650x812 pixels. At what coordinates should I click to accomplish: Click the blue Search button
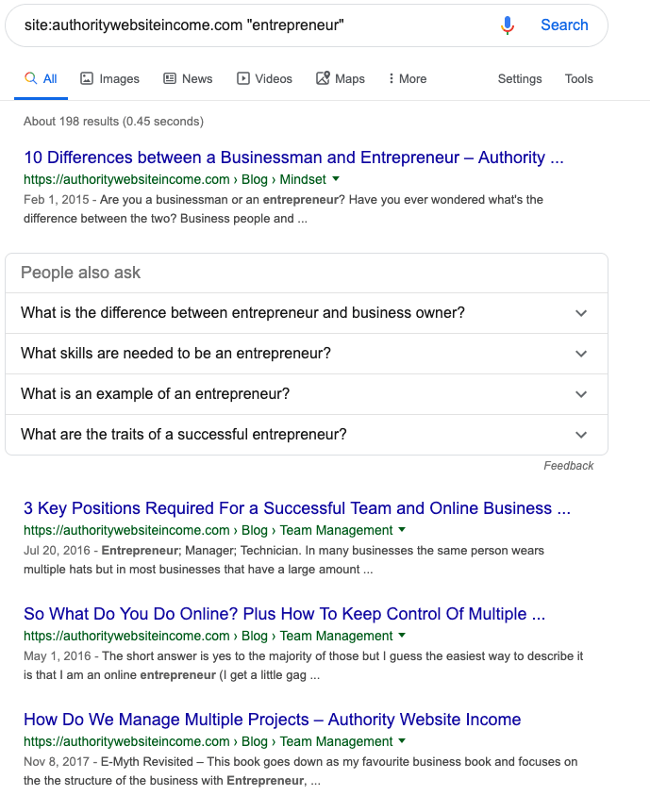coord(564,25)
